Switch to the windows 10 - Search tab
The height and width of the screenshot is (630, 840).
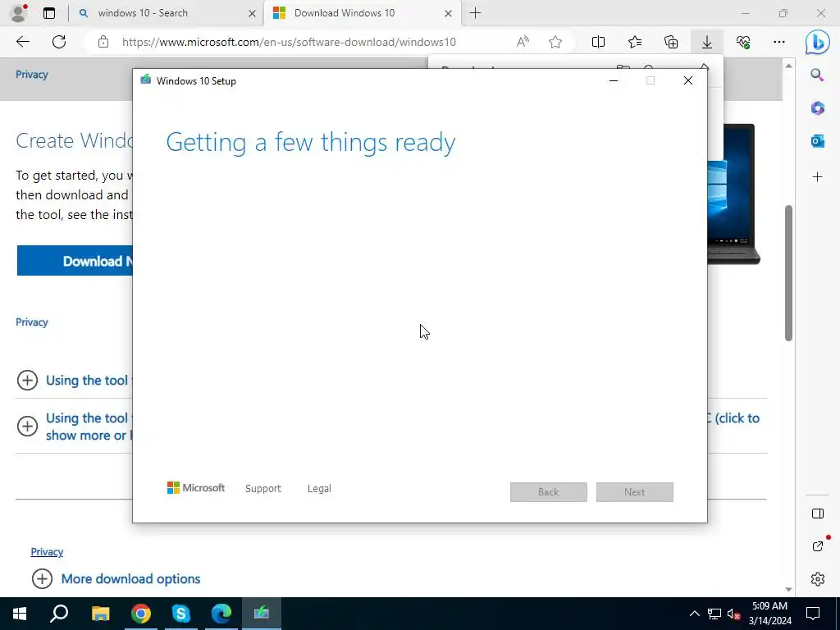167,13
